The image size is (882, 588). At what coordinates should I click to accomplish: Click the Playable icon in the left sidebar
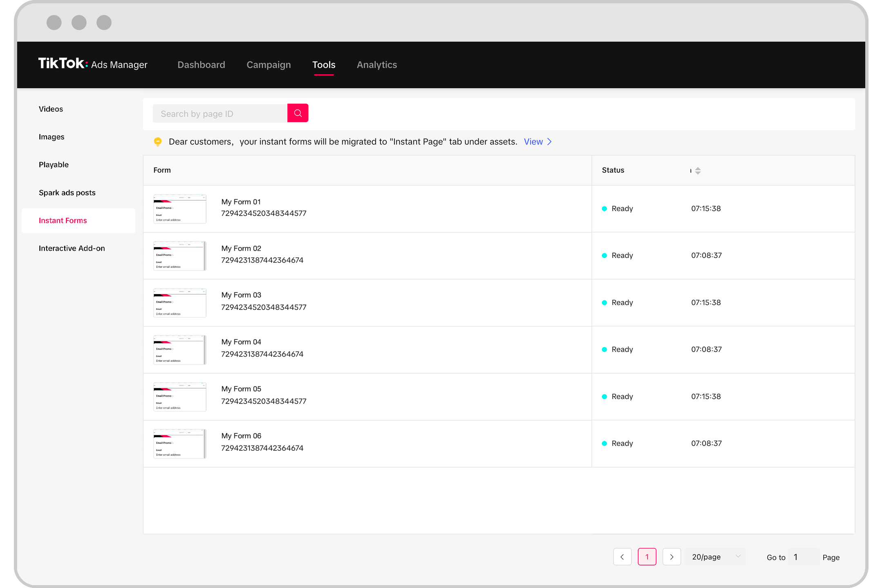(54, 165)
